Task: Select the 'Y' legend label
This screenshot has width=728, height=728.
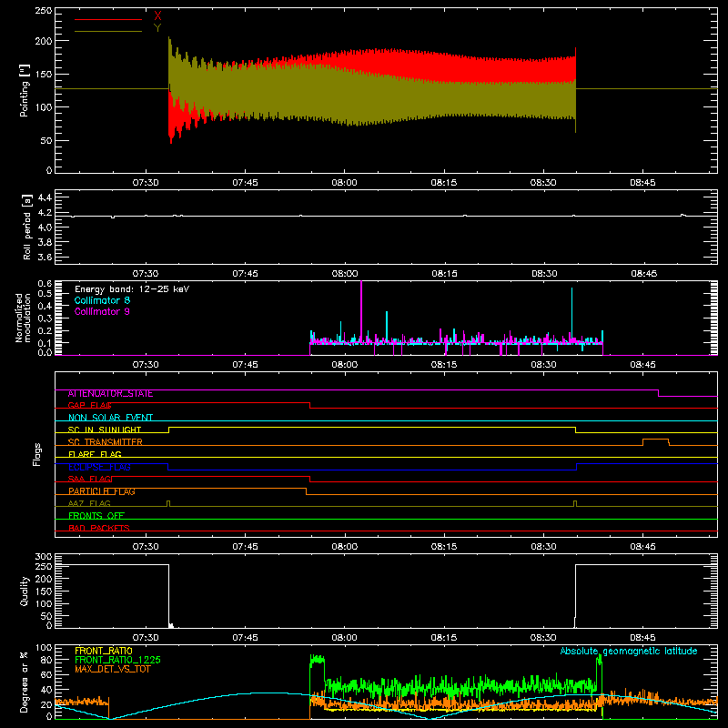Action: click(x=157, y=28)
